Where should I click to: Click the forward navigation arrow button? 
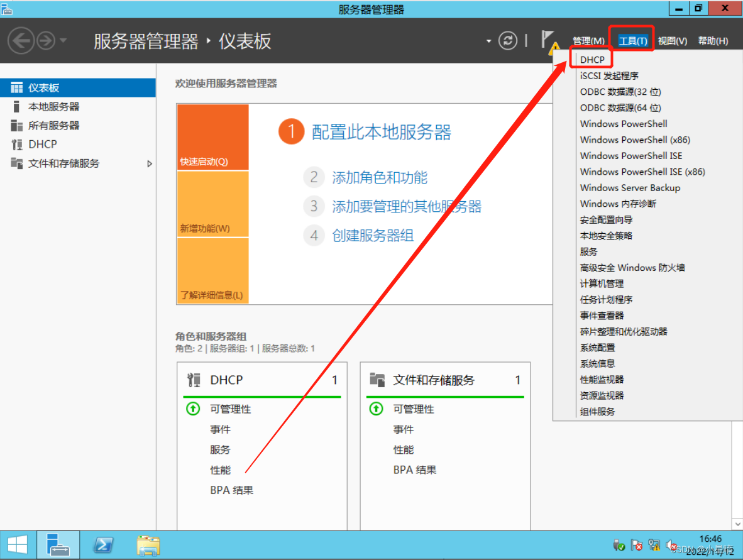coord(45,41)
